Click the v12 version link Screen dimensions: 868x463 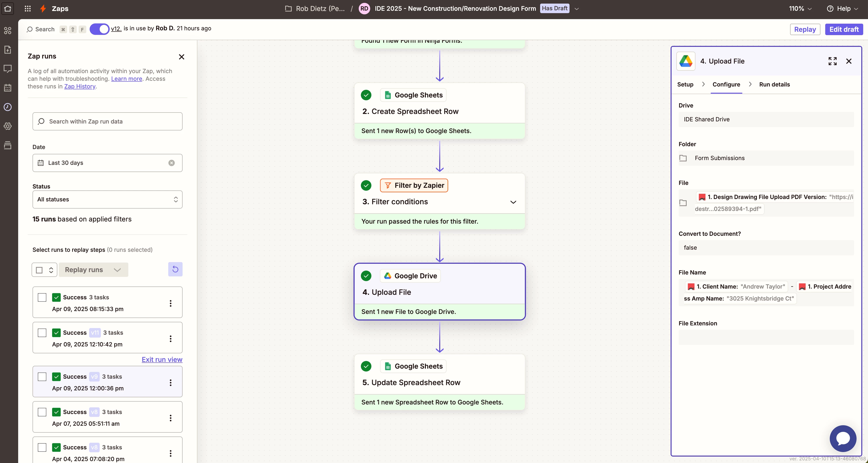pos(116,29)
